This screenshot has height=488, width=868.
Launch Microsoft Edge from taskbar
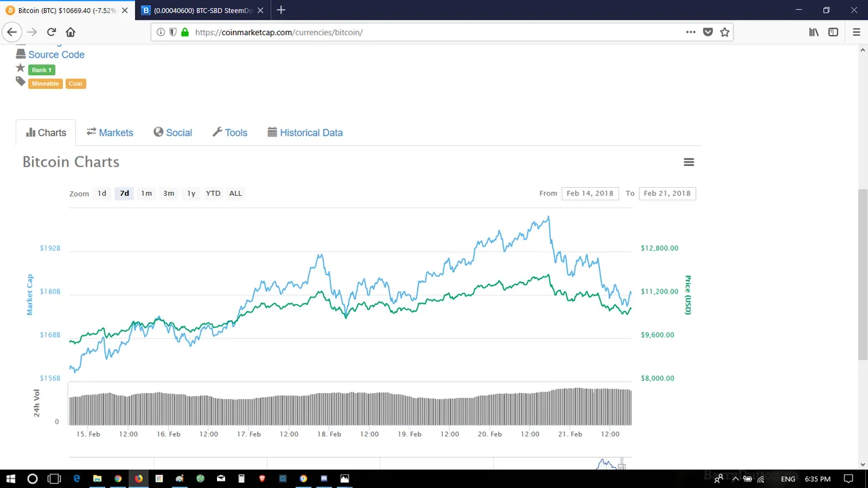[77, 479]
